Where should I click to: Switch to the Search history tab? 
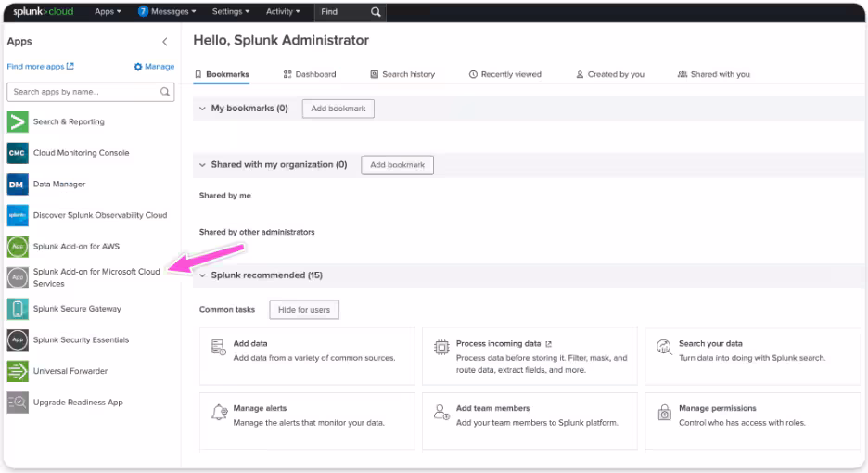coord(402,74)
